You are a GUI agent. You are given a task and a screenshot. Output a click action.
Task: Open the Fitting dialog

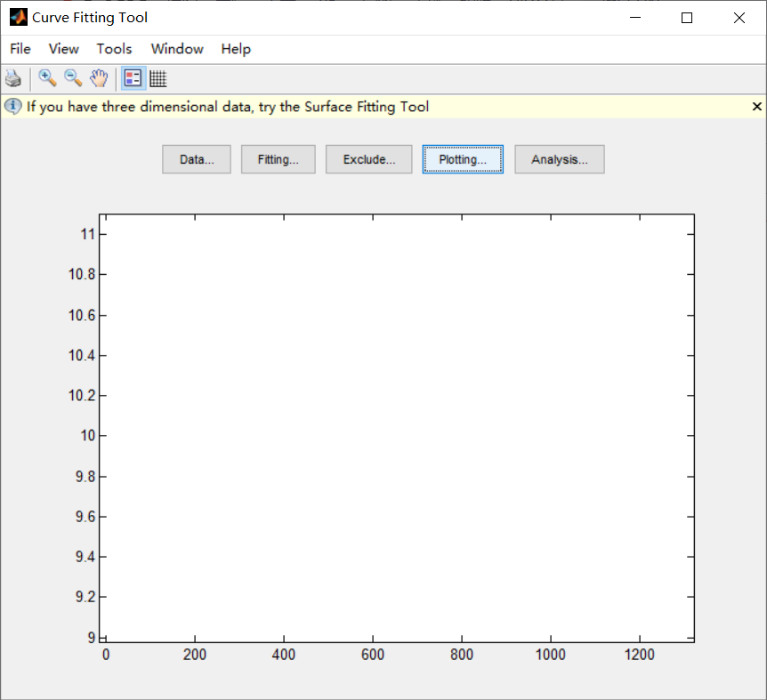[278, 159]
